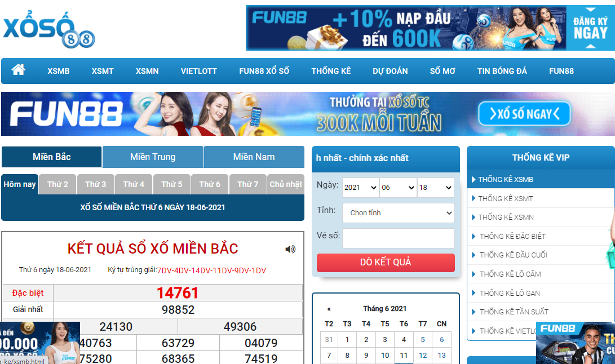
Task: Open THỐNG KÊ ĐẶC BIỆT link
Action: pyautogui.click(x=512, y=237)
